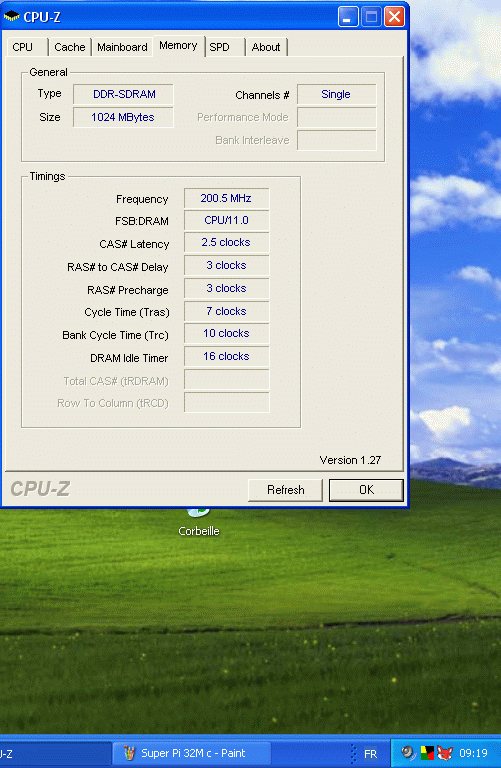Viewport: 501px width, 768px height.
Task: Minimize the CPU-Z window
Action: (348, 17)
